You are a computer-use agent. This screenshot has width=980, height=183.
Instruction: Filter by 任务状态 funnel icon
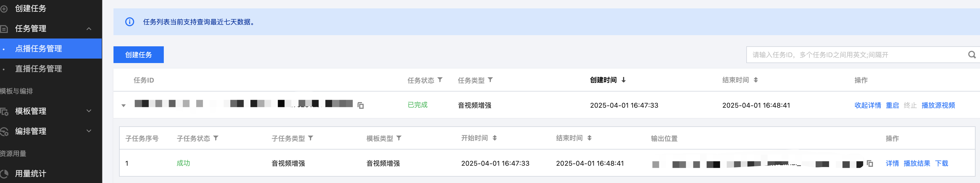pos(440,80)
